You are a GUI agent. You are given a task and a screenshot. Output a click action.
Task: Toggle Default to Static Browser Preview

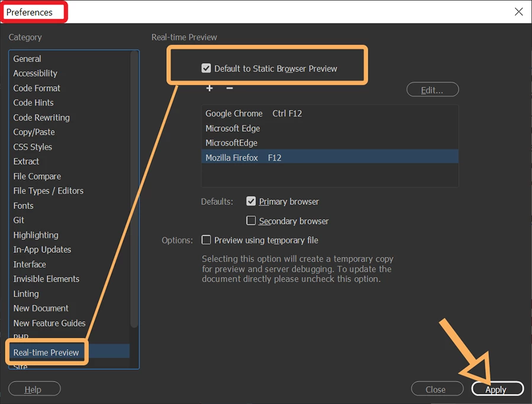click(206, 69)
